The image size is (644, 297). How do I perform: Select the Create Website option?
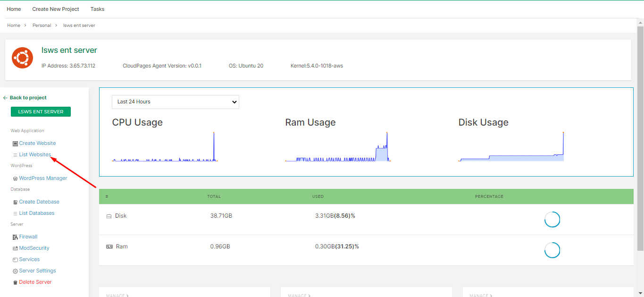(x=37, y=143)
